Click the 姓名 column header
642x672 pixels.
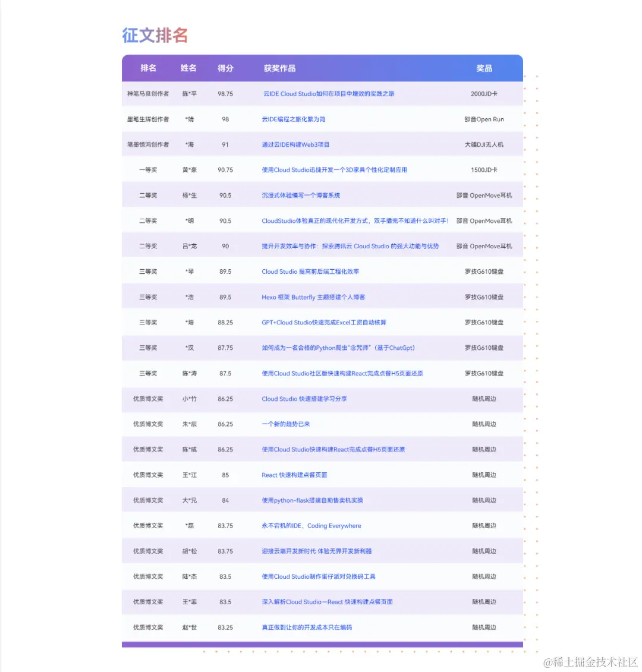coord(188,68)
